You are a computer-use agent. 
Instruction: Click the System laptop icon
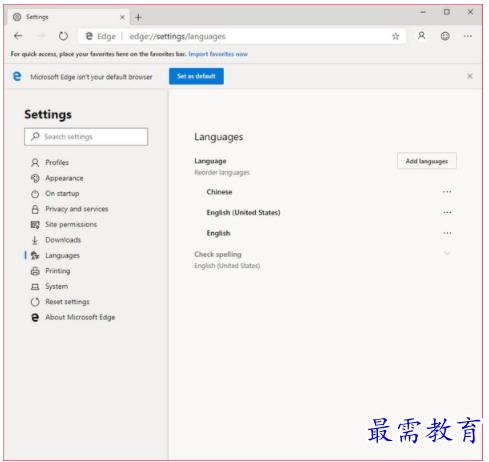point(35,287)
